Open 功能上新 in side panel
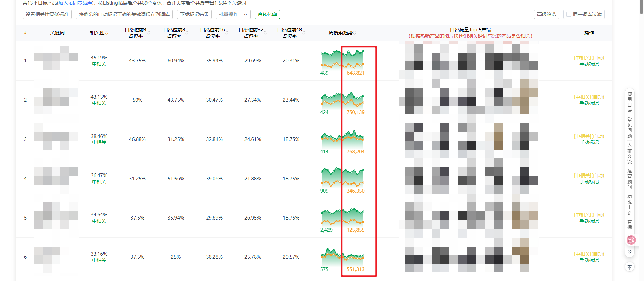Viewport: 644px width, 281px height. pyautogui.click(x=630, y=205)
